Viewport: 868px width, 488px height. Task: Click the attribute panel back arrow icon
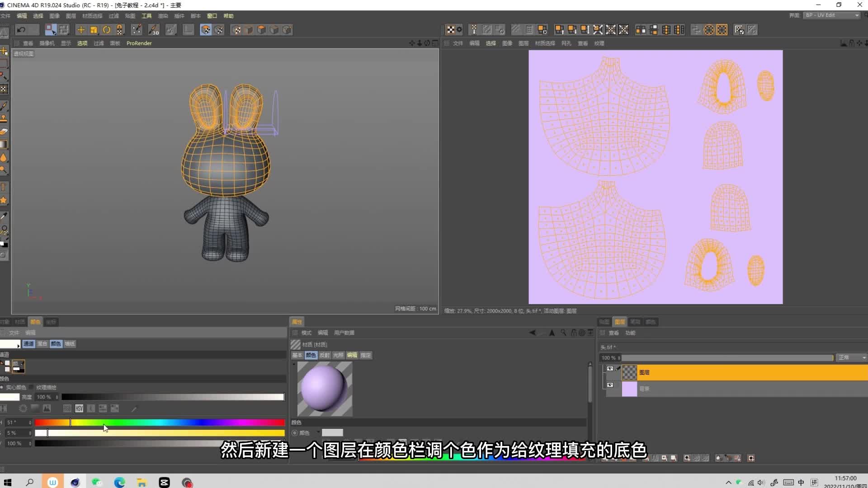click(533, 333)
